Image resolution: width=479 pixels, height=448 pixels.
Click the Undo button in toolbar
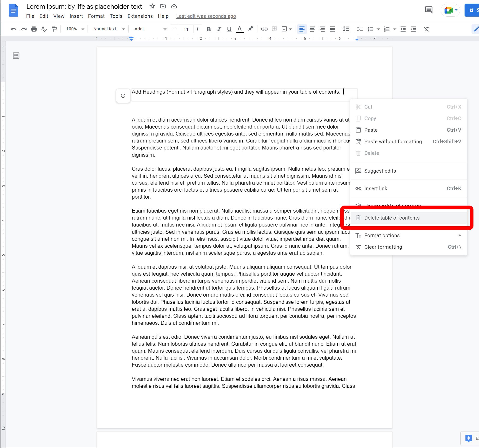[x=13, y=29]
